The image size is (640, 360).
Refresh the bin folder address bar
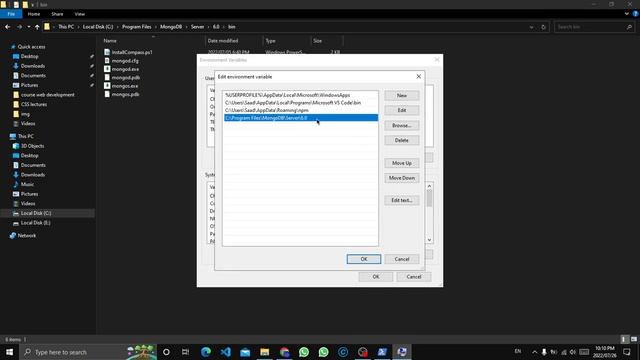click(543, 27)
